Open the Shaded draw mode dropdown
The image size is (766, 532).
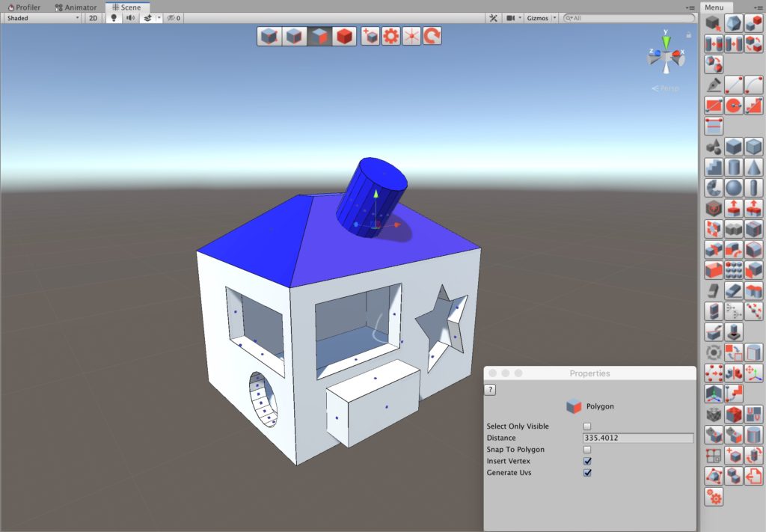coord(43,18)
